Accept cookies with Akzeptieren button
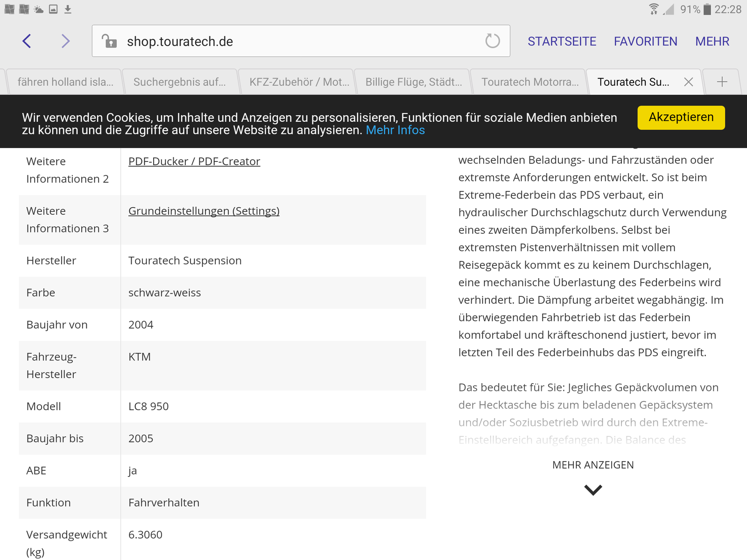This screenshot has width=747, height=560. coord(681,117)
